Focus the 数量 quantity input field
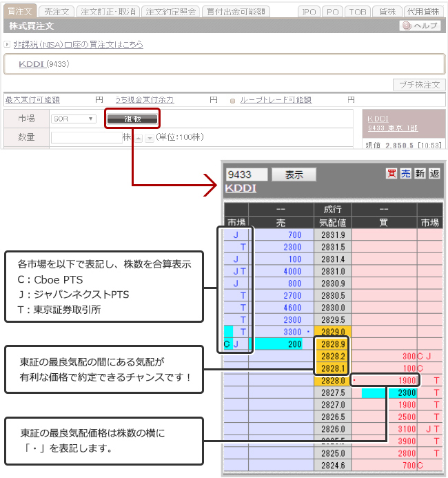 [87, 137]
